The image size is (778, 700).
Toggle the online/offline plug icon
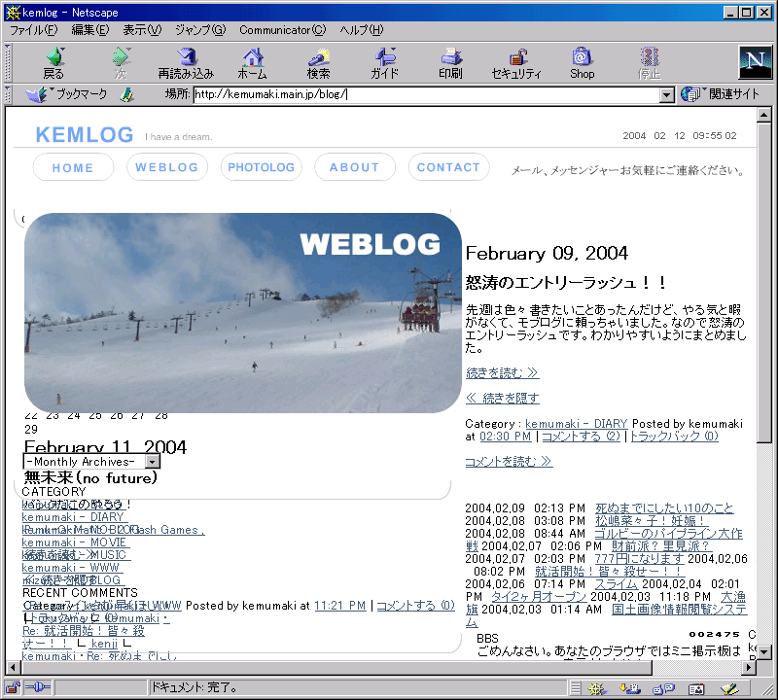38,687
